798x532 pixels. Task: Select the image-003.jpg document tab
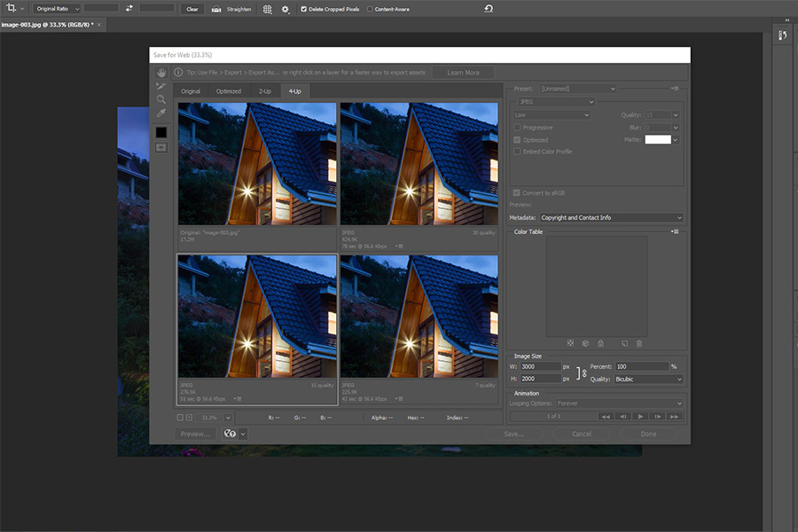click(47, 25)
